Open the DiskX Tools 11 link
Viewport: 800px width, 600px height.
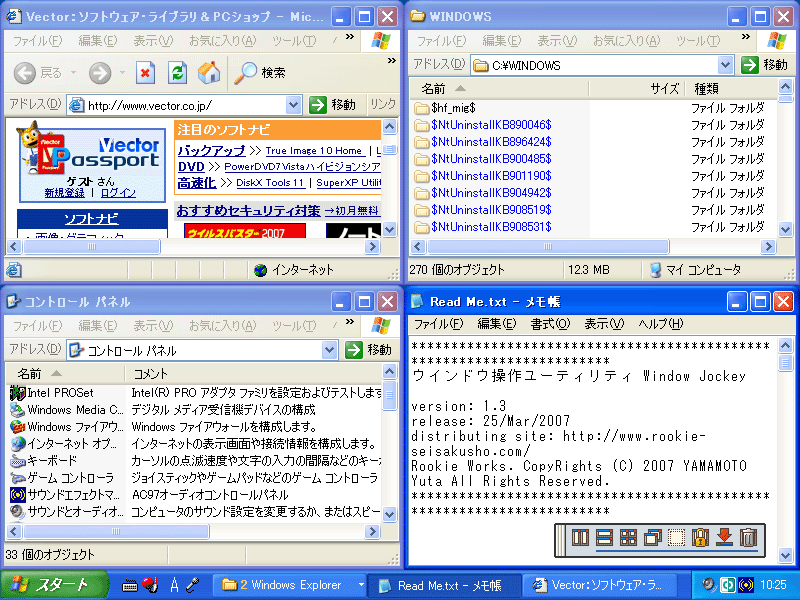click(270, 183)
